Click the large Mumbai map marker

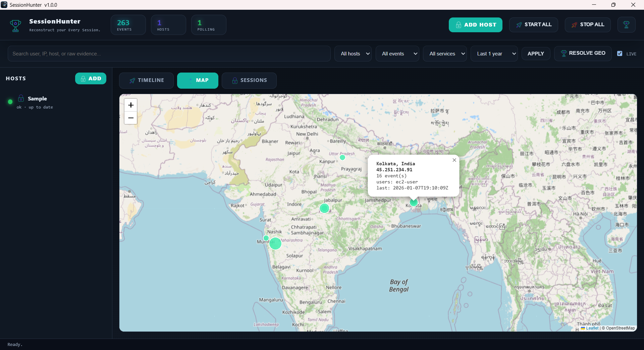pos(275,244)
